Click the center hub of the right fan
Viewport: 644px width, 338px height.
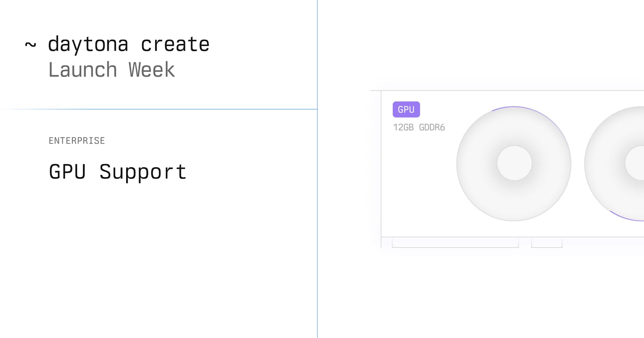point(634,163)
